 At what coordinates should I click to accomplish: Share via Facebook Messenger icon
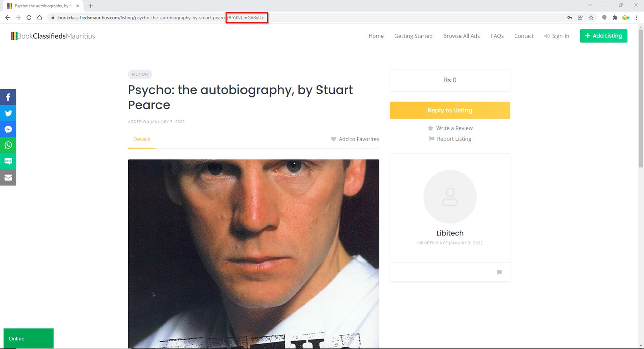click(x=8, y=129)
